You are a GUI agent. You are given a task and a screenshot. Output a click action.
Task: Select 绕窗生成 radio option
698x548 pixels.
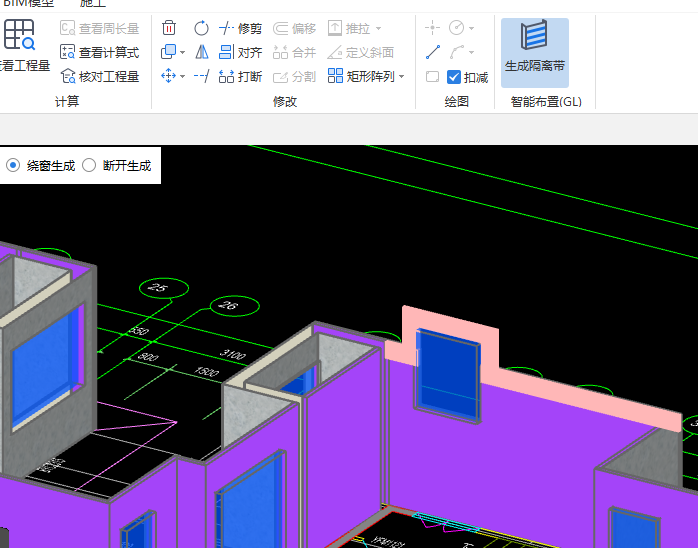click(13, 165)
